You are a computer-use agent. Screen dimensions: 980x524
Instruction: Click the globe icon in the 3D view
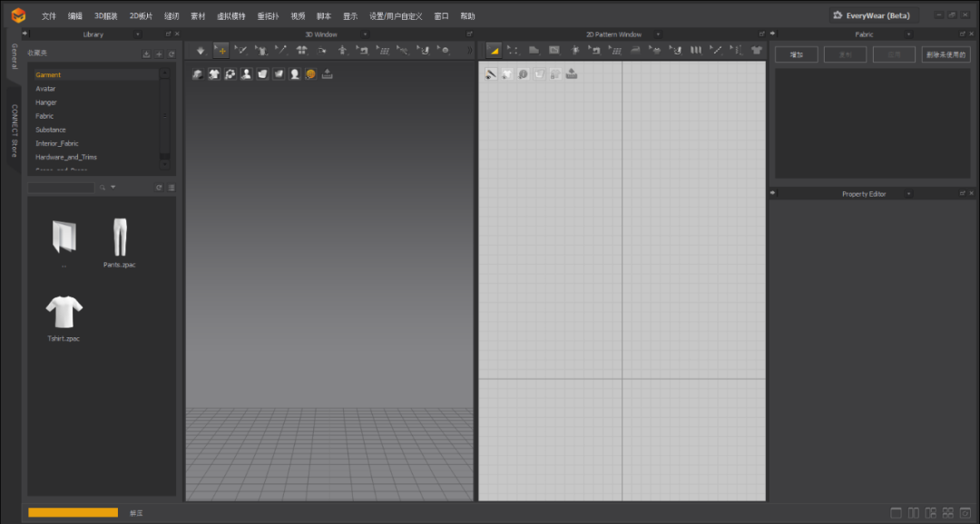pos(310,74)
